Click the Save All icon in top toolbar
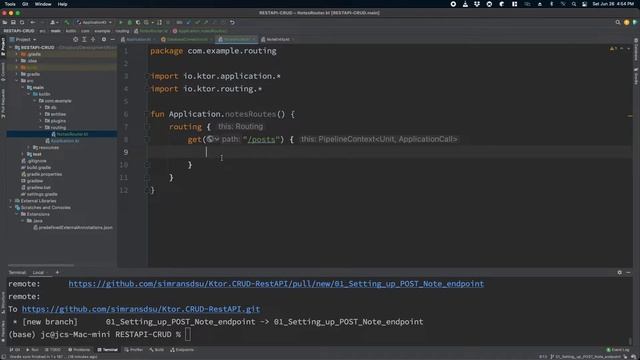Viewport: 640px width, 360px height. pos(13,22)
